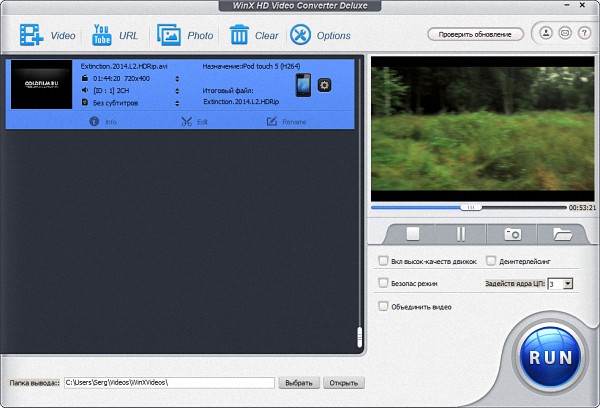Enable the high quality engine checkbox
This screenshot has width=600, height=408.
point(384,261)
